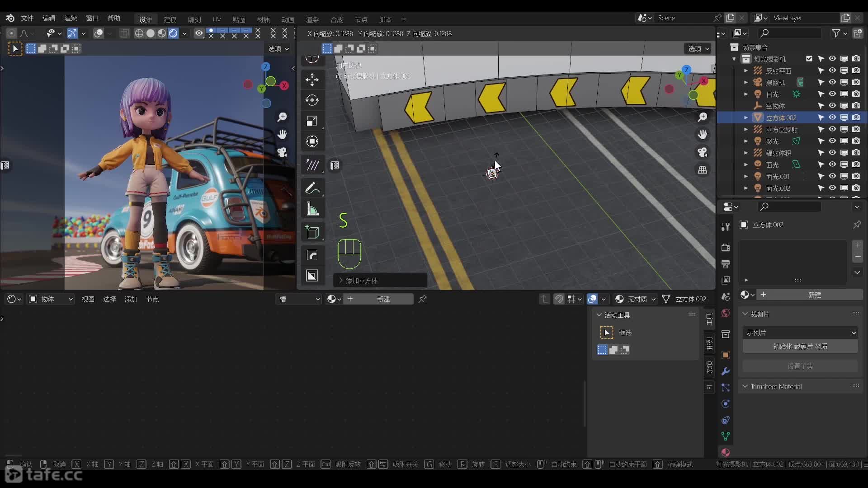
Task: Open the 物体 shader type dropdown
Action: tap(51, 299)
